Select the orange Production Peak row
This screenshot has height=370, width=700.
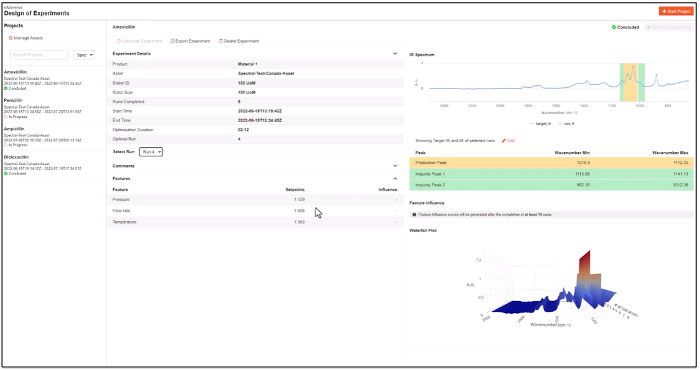coord(551,163)
